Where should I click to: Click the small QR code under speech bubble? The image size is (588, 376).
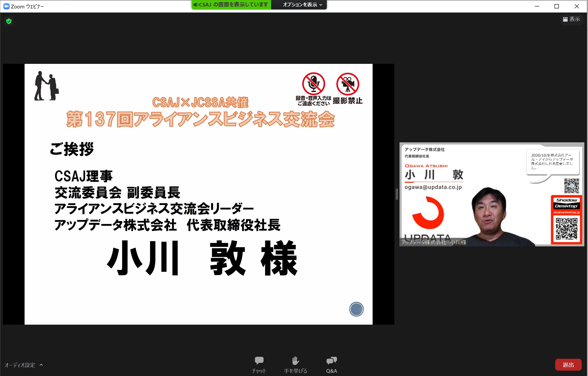point(571,186)
